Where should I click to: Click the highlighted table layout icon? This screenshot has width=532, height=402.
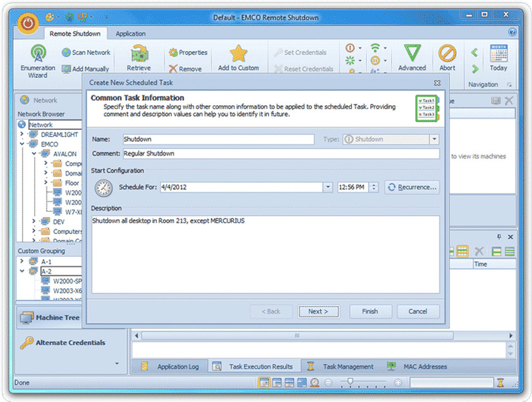tap(462, 251)
